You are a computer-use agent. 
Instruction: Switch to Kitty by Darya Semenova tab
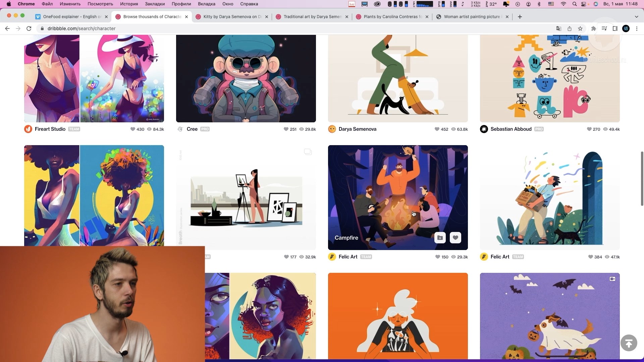click(x=231, y=16)
